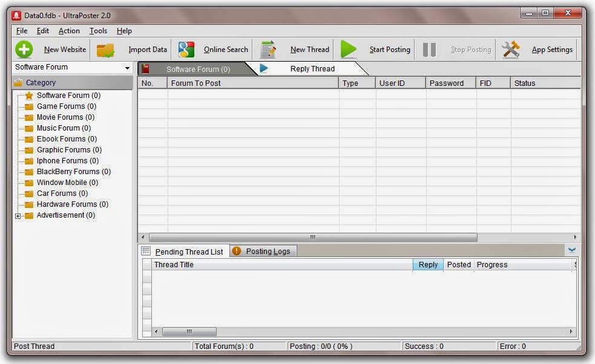Click the folder icon beside Iphone Forums (0)
595x364 pixels.
29,161
